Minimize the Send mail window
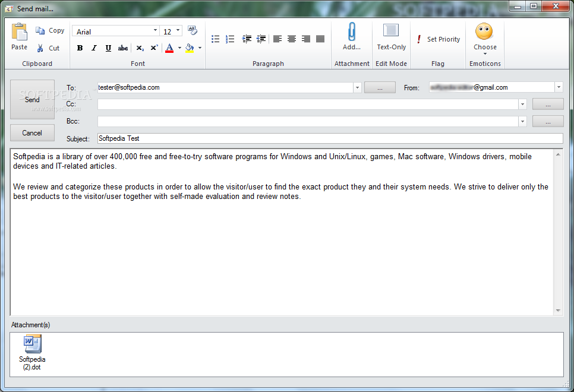Viewport: 574px width, 392px height. point(518,6)
